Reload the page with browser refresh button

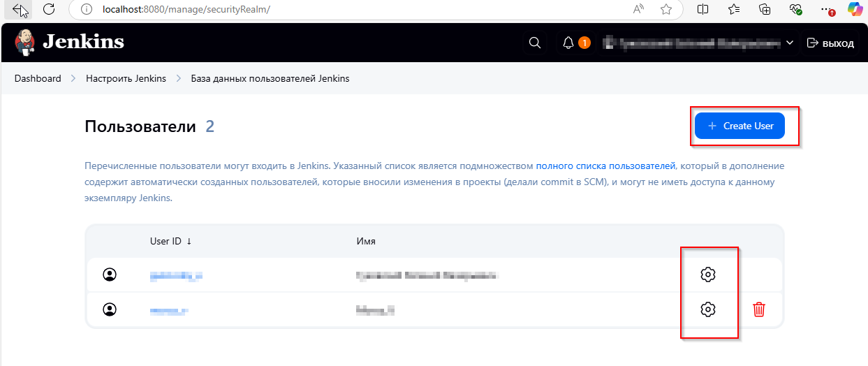[x=49, y=9]
